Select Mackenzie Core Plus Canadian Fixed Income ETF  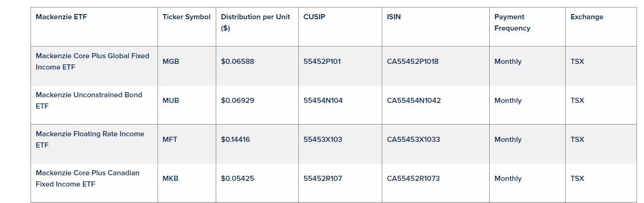pos(87,179)
